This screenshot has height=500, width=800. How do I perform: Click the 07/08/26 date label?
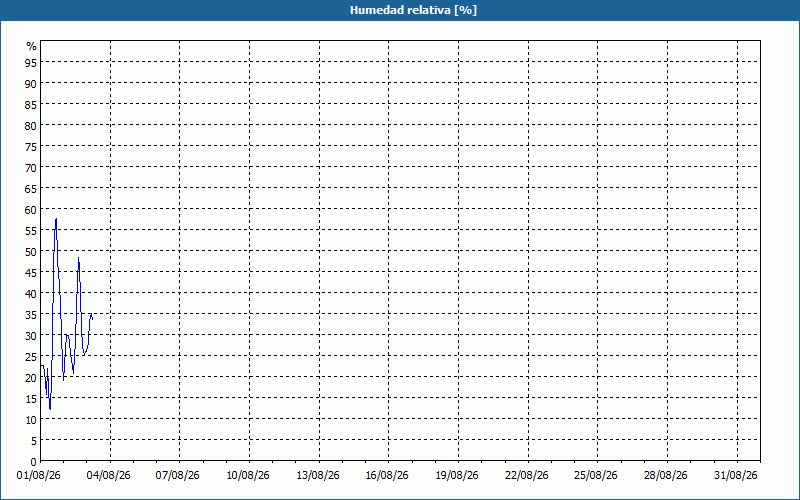click(x=178, y=476)
